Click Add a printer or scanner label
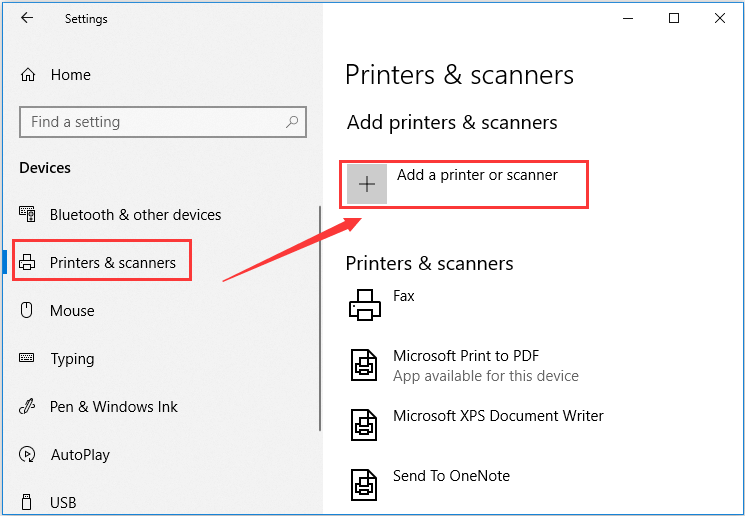This screenshot has width=745, height=516. 477,175
